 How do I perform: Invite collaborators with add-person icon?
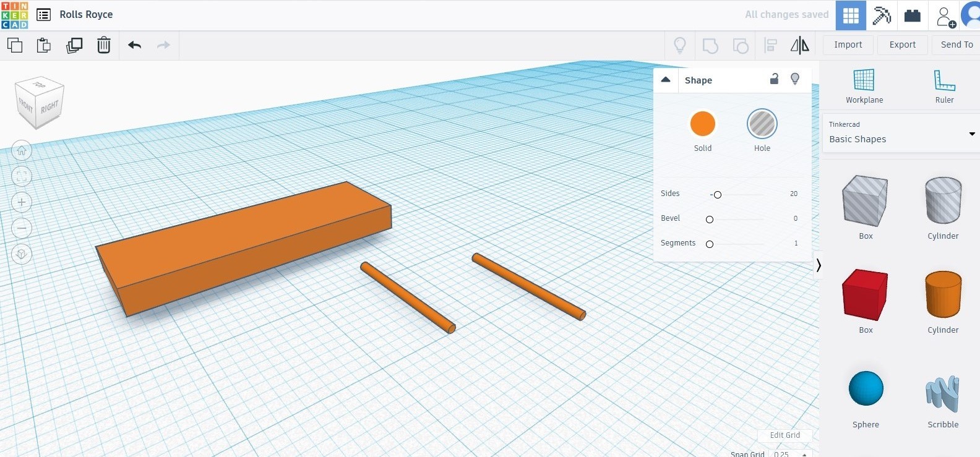[x=945, y=17]
